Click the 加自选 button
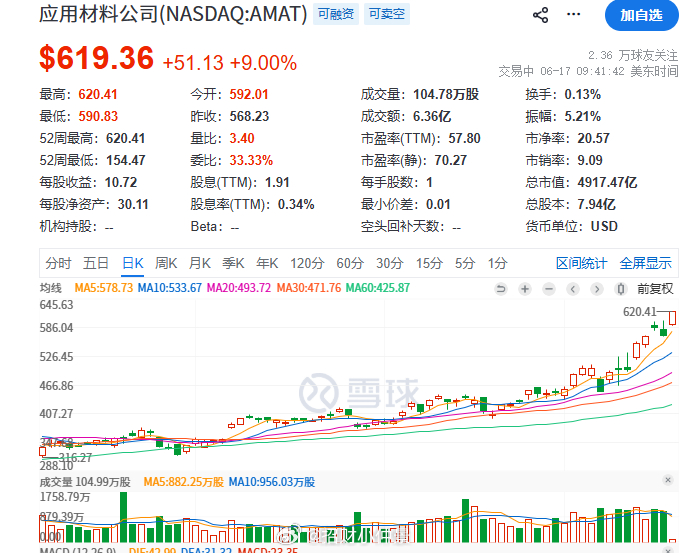690x553 pixels. [642, 15]
